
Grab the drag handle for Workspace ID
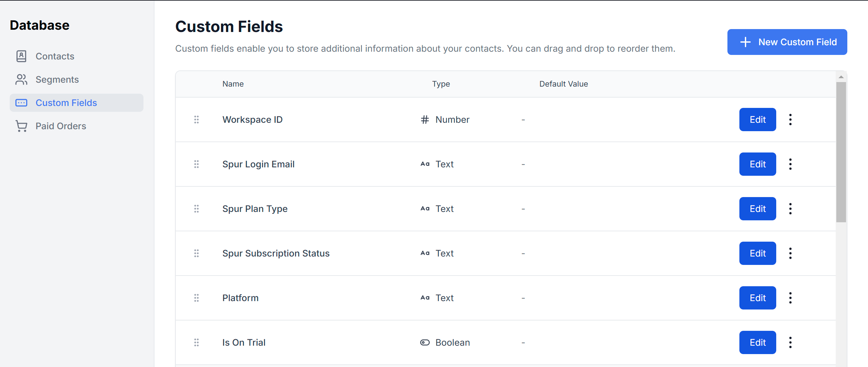196,120
